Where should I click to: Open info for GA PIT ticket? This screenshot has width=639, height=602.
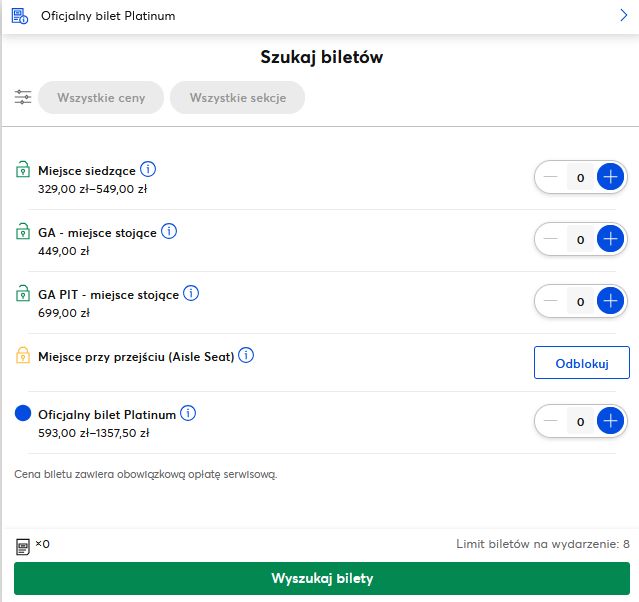pyautogui.click(x=191, y=293)
